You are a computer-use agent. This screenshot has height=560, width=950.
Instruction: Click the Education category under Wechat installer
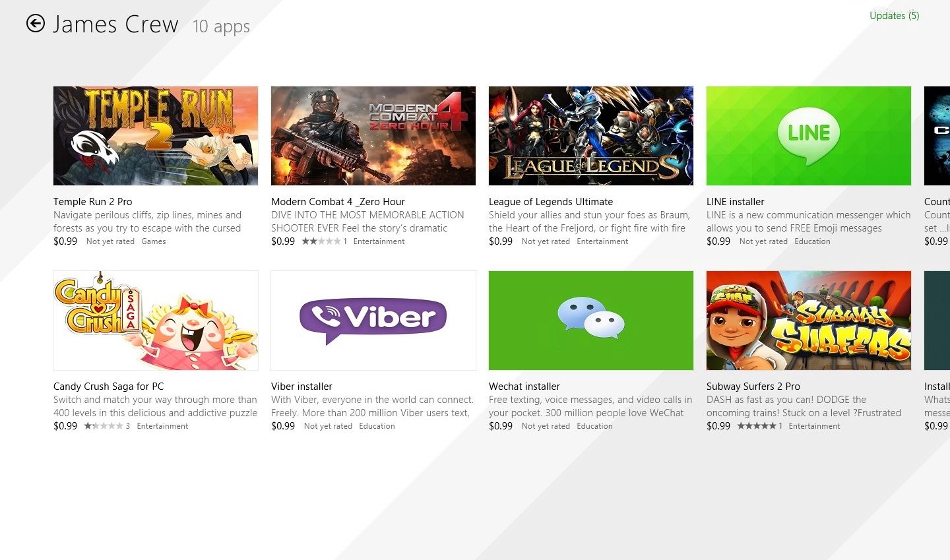coord(594,426)
